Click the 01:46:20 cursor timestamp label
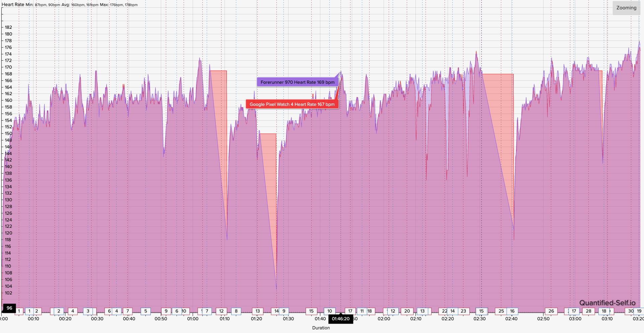This screenshot has height=333, width=644. (x=340, y=319)
